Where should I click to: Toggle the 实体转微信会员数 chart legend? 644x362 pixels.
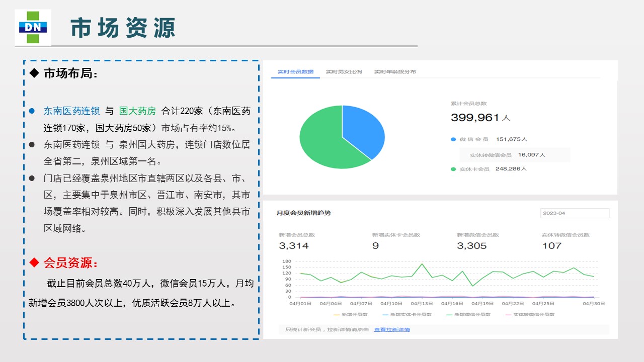tap(530, 315)
